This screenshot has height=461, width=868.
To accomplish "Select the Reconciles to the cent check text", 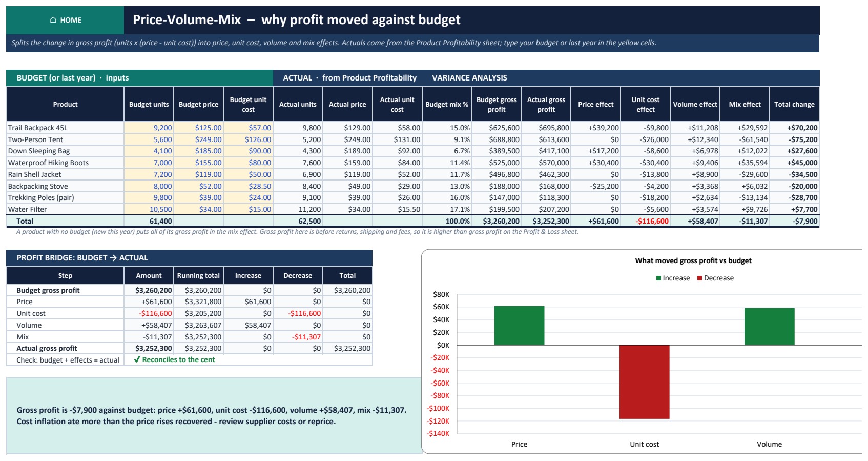I will pos(178,359).
